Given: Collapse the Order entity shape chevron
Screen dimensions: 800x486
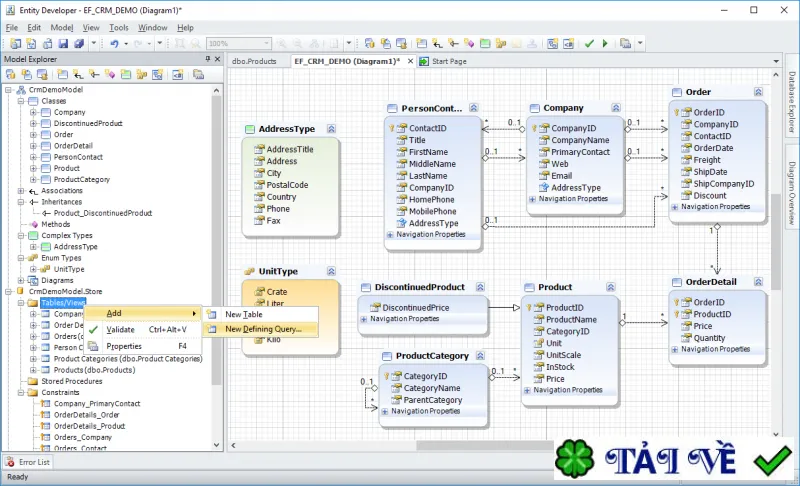Looking at the screenshot, I should pos(758,92).
